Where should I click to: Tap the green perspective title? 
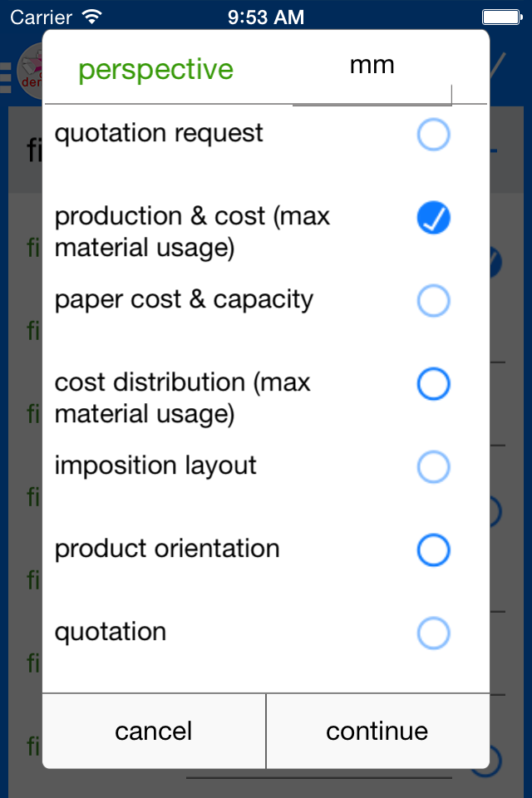coord(155,70)
